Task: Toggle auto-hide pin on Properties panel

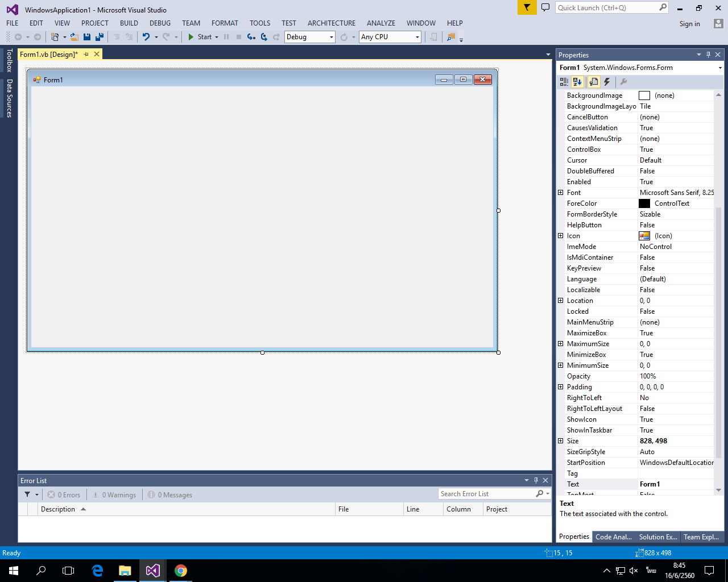Action: pos(708,55)
